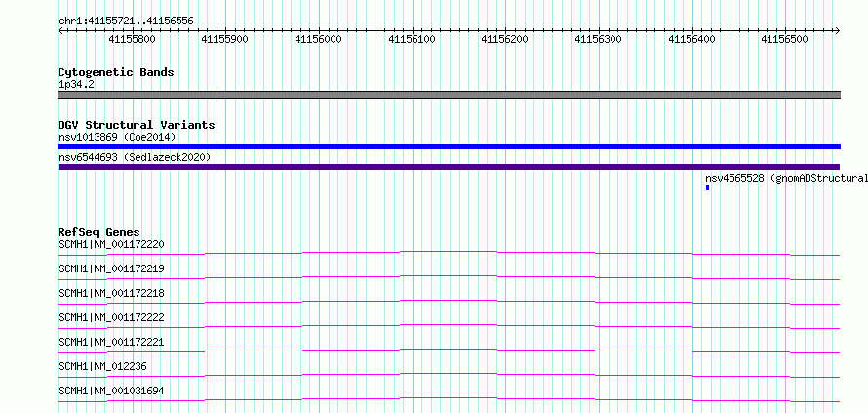Click the RefSeq Genes track title
This screenshot has width=868, height=413.
(x=99, y=232)
